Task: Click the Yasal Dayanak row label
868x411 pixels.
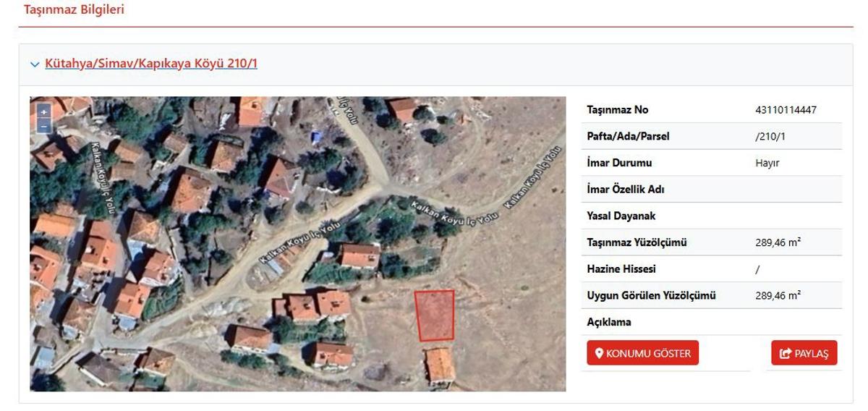Action: coord(621,216)
